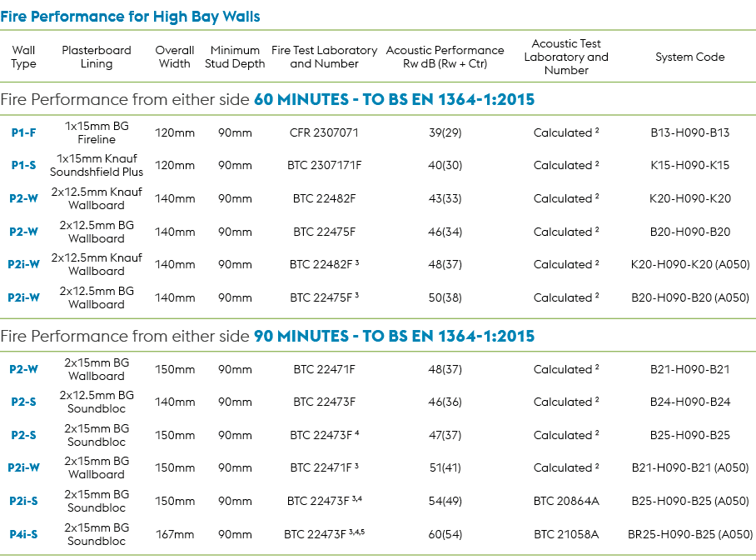Open the P1-S wall type link

click(24, 165)
